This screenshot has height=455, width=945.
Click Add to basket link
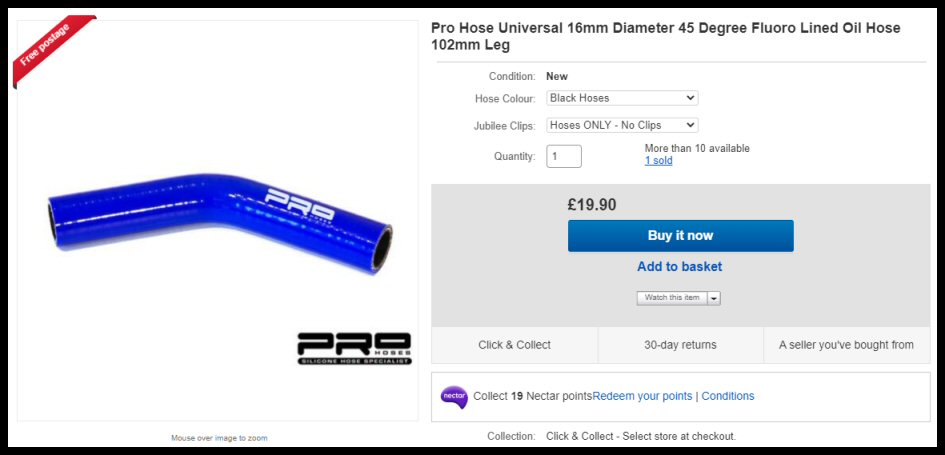coord(679,266)
